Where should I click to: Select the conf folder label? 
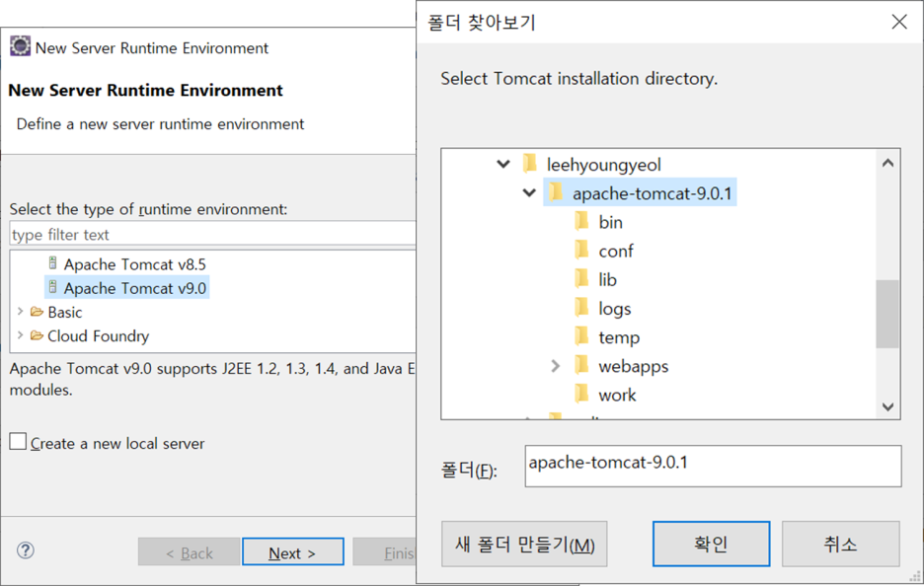click(616, 251)
